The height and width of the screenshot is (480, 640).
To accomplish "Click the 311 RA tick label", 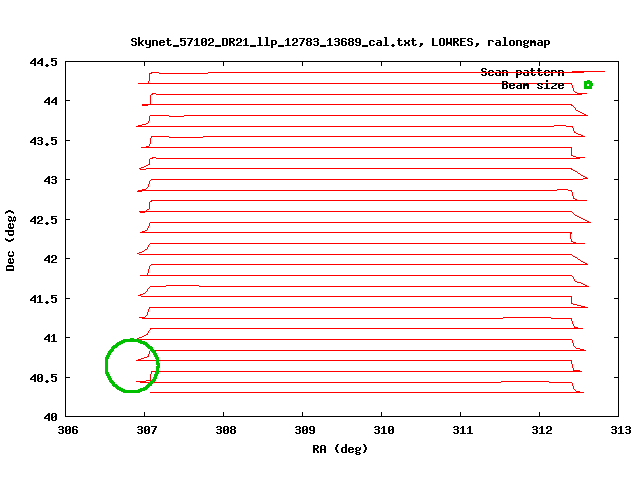I will pos(462,430).
